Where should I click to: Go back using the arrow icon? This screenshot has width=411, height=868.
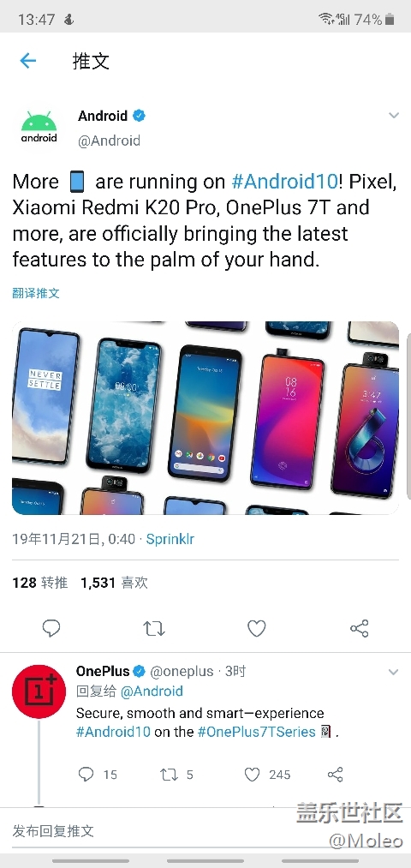point(27,61)
